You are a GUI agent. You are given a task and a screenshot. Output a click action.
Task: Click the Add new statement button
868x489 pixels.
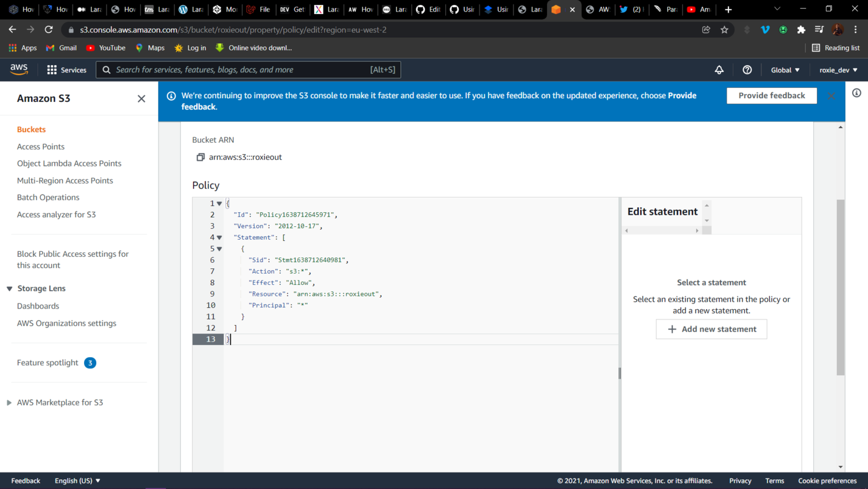[x=711, y=329]
